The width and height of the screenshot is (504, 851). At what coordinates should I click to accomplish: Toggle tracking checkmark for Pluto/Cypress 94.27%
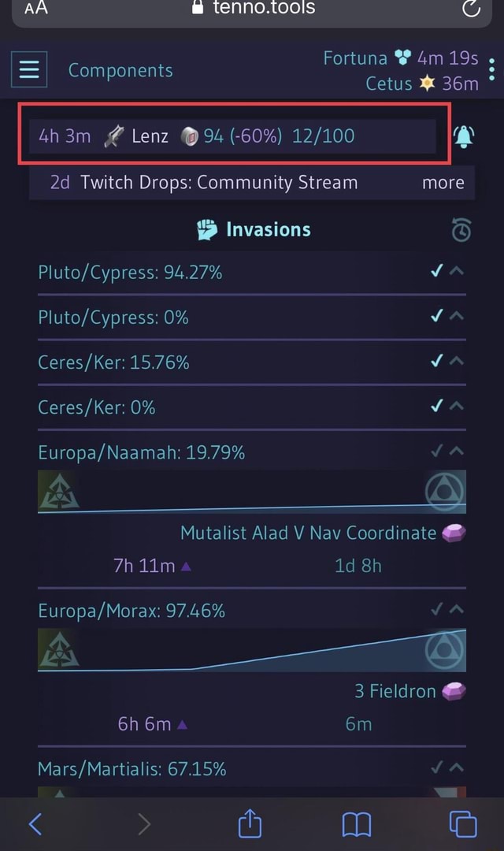tap(435, 272)
